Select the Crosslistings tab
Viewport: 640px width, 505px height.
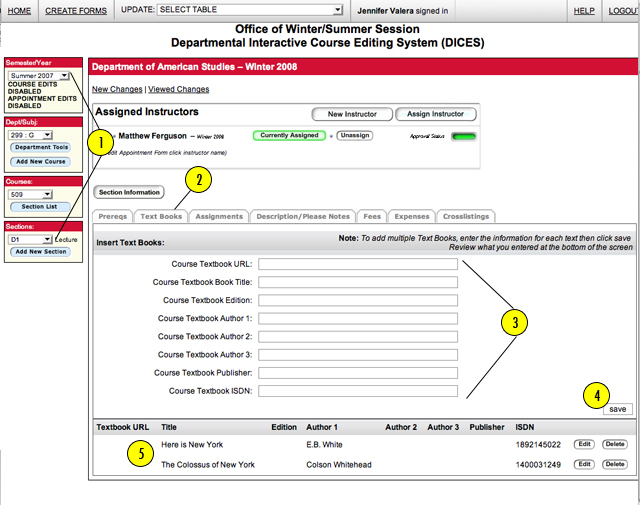pos(466,216)
